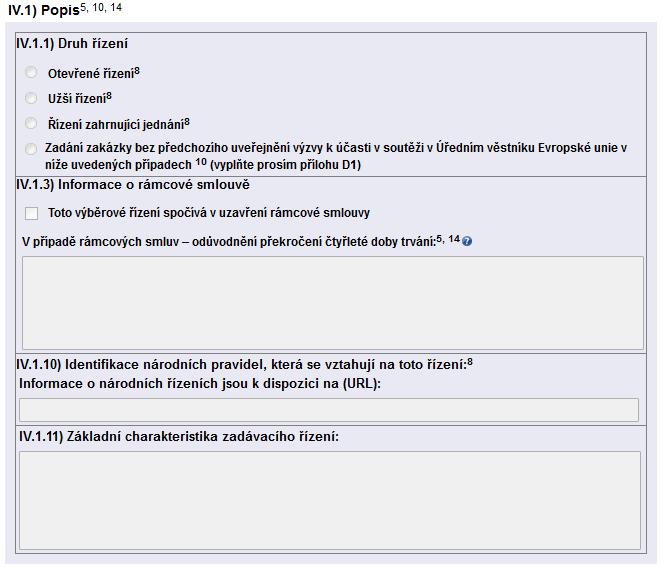Select the Otevřené řízení radio button
The width and height of the screenshot is (664, 573).
coord(31,72)
